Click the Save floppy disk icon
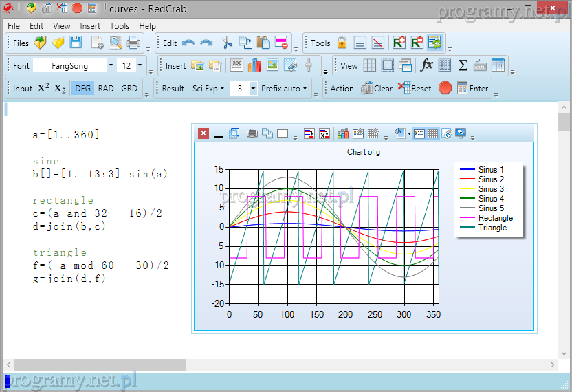572x392 pixels. (x=76, y=43)
